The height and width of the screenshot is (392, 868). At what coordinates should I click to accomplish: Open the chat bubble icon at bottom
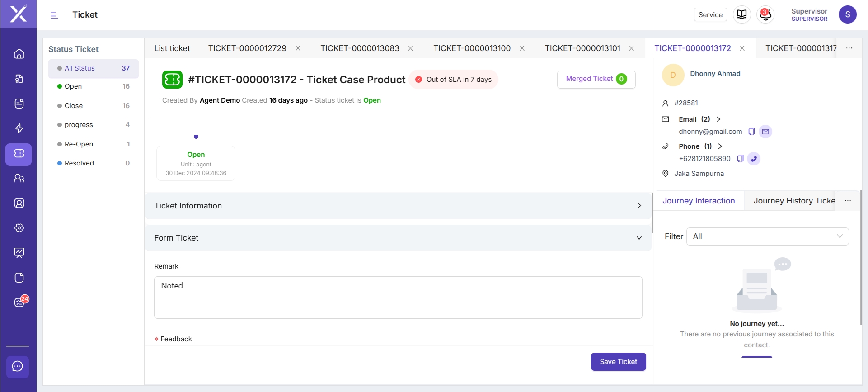(18, 366)
